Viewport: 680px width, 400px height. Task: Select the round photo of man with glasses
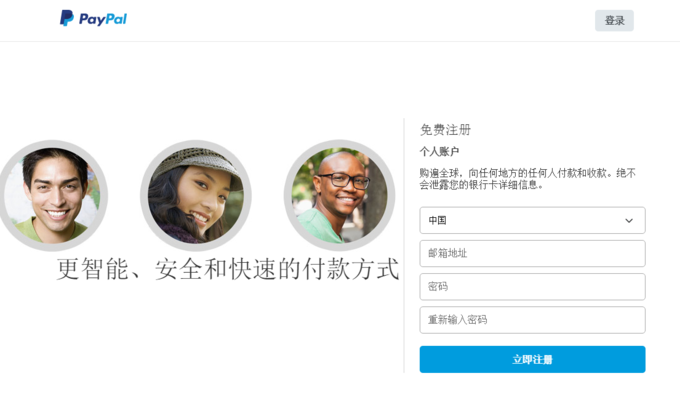340,195
